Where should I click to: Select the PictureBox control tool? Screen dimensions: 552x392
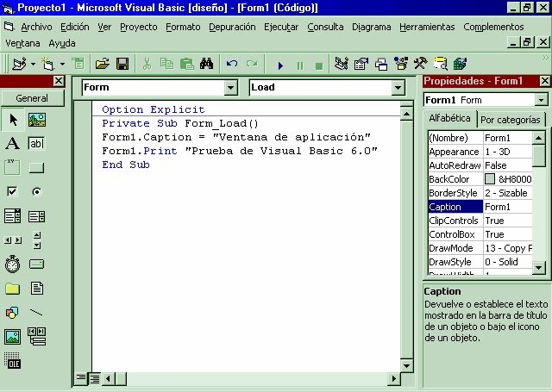pos(36,120)
